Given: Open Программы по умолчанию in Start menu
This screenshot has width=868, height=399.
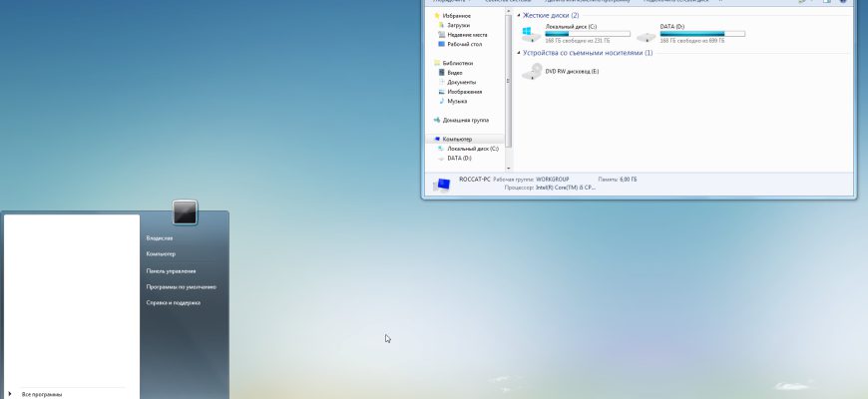Looking at the screenshot, I should coord(181,287).
